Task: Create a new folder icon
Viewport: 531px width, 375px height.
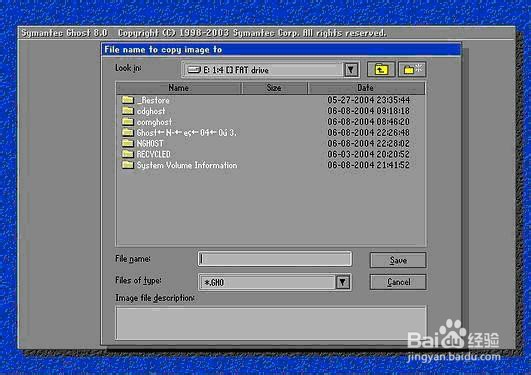Action: point(412,70)
